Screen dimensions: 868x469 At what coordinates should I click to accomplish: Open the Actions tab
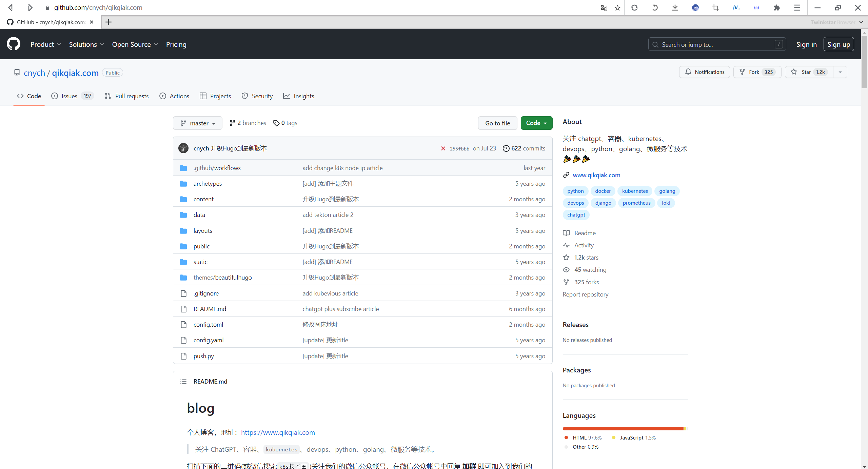pos(174,96)
